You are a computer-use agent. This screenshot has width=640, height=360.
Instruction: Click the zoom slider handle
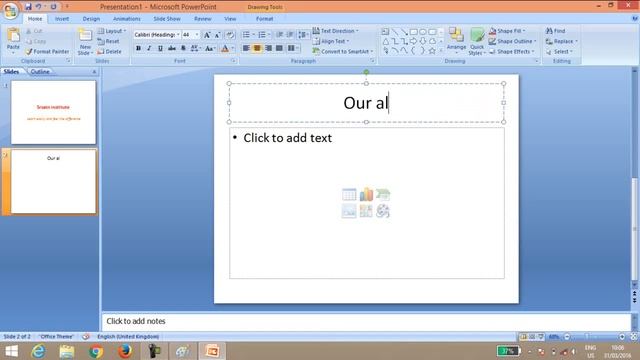click(x=587, y=337)
